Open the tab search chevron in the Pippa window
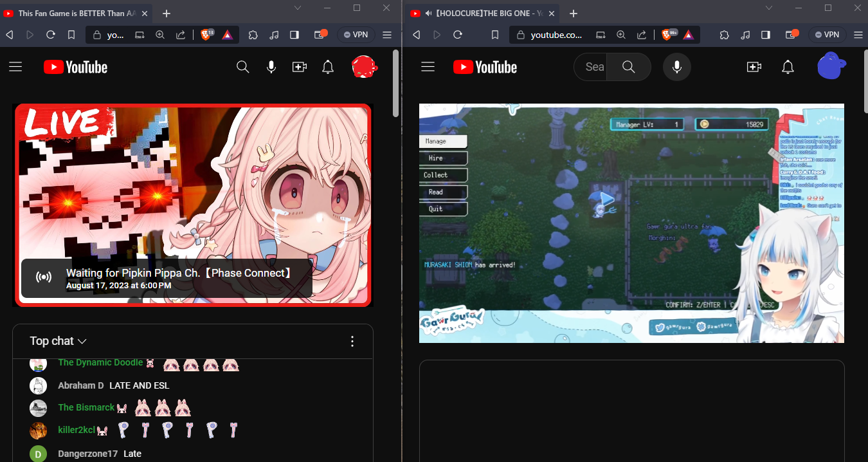Viewport: 868px width, 462px height. 298,8
